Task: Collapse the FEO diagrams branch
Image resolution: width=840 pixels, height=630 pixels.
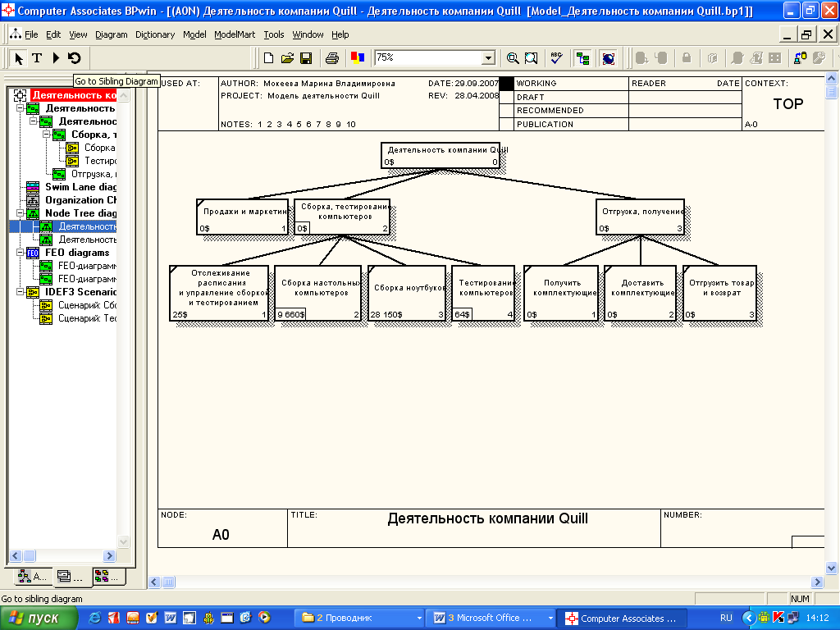Action: pyautogui.click(x=20, y=253)
